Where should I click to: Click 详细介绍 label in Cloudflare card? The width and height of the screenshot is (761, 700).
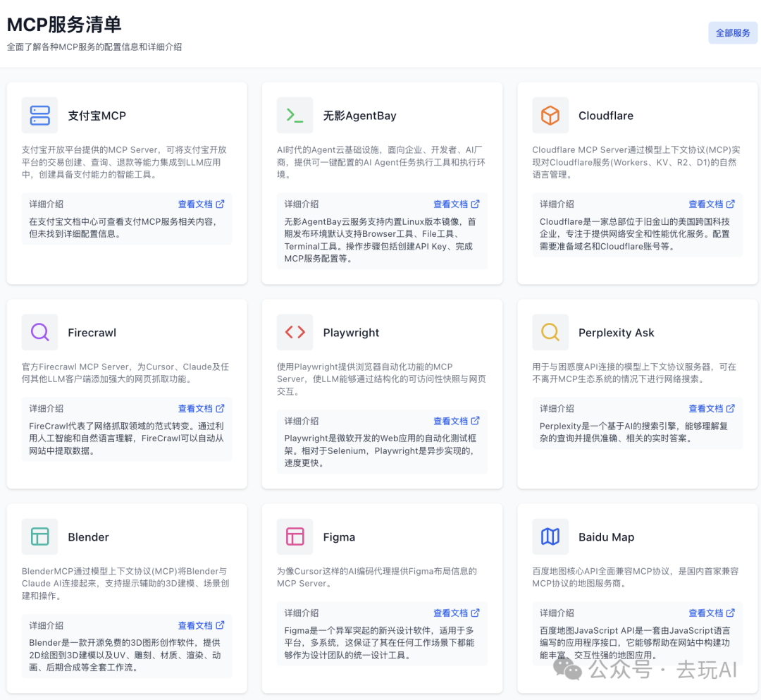coord(557,204)
